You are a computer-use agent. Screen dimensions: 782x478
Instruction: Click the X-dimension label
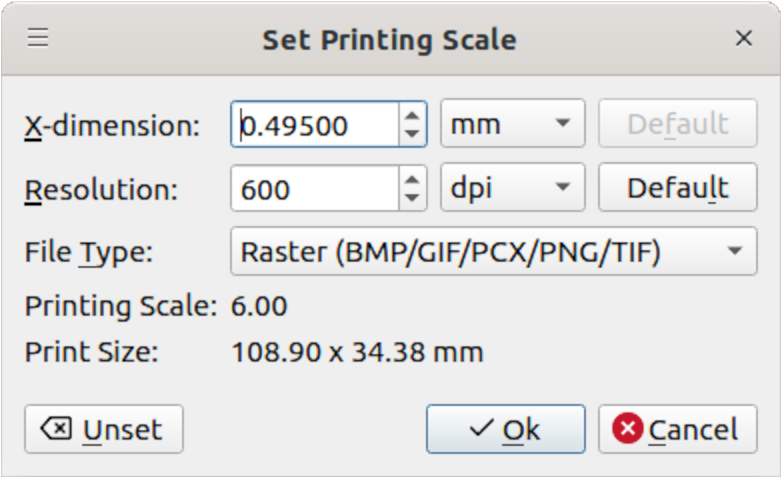point(112,126)
